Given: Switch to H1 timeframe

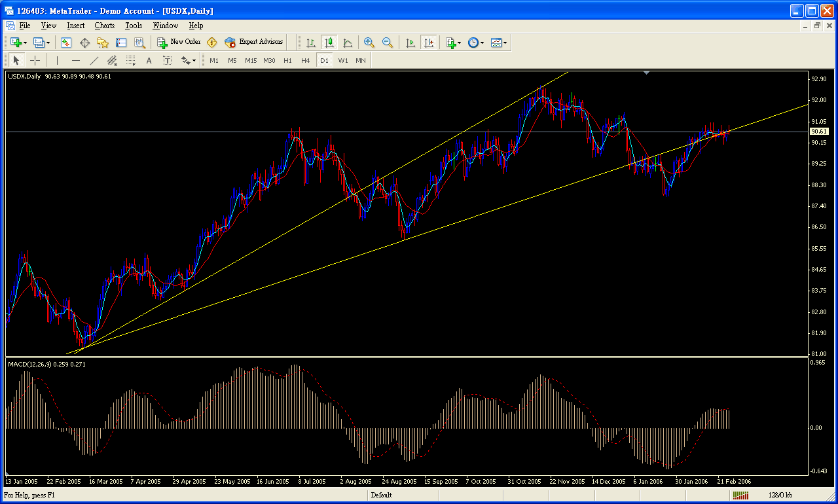Looking at the screenshot, I should (x=287, y=60).
